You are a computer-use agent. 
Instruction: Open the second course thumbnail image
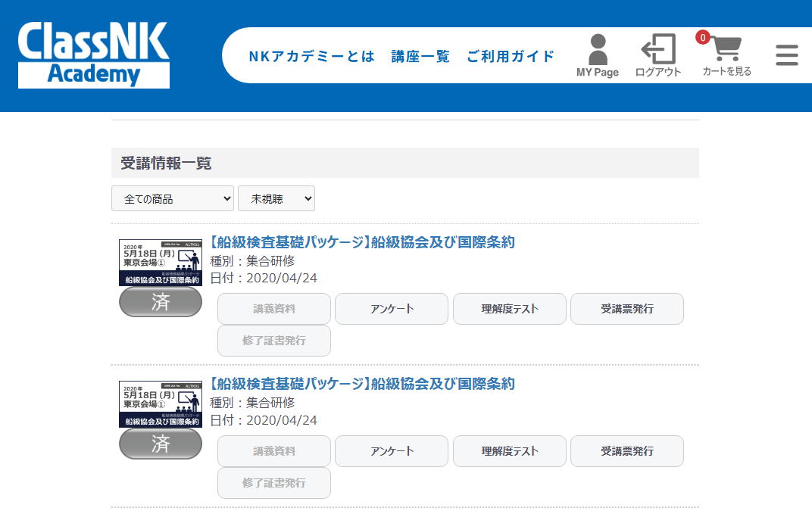click(161, 404)
